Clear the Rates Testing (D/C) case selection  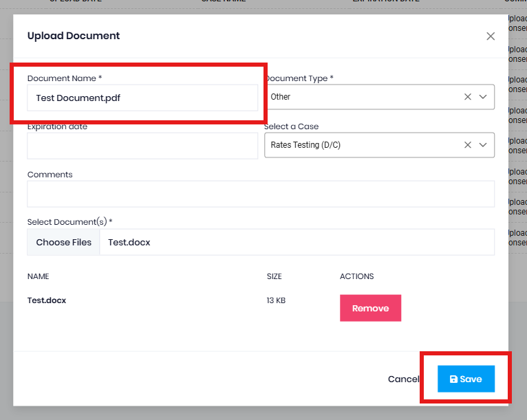click(x=468, y=145)
